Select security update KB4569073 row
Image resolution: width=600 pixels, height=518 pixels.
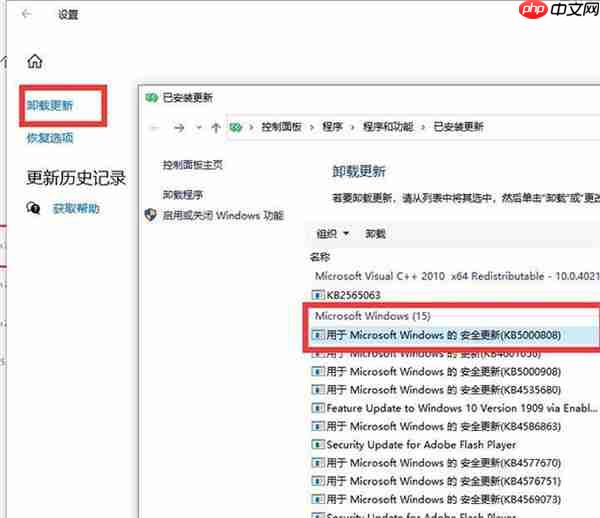coord(443,499)
